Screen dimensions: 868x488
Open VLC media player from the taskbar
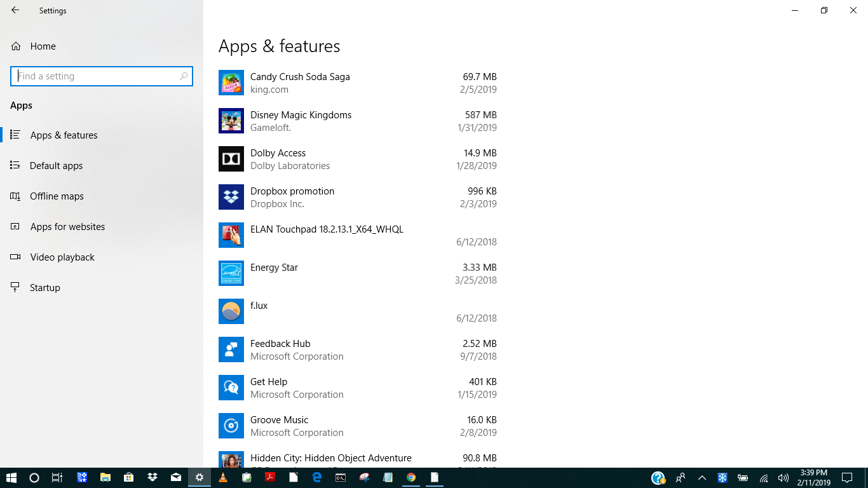[223, 477]
